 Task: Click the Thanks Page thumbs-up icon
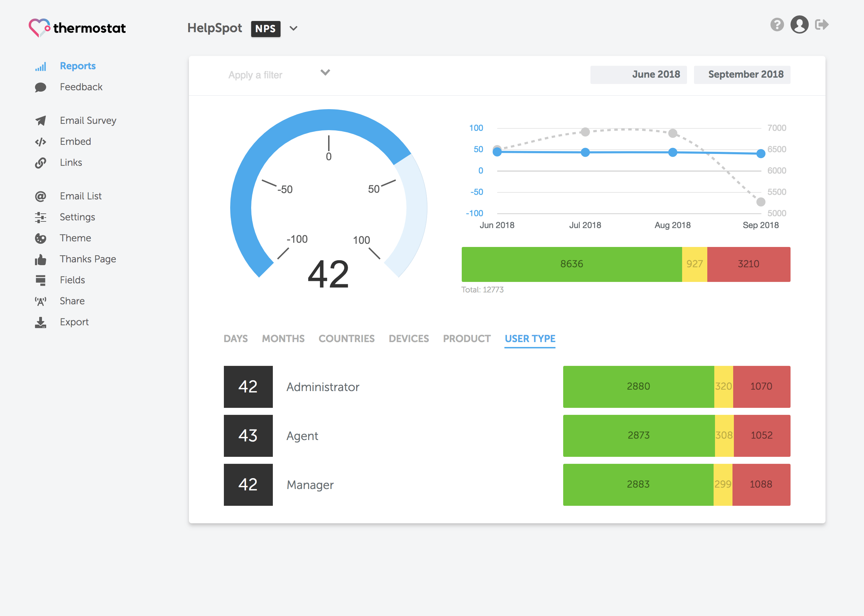click(x=41, y=260)
